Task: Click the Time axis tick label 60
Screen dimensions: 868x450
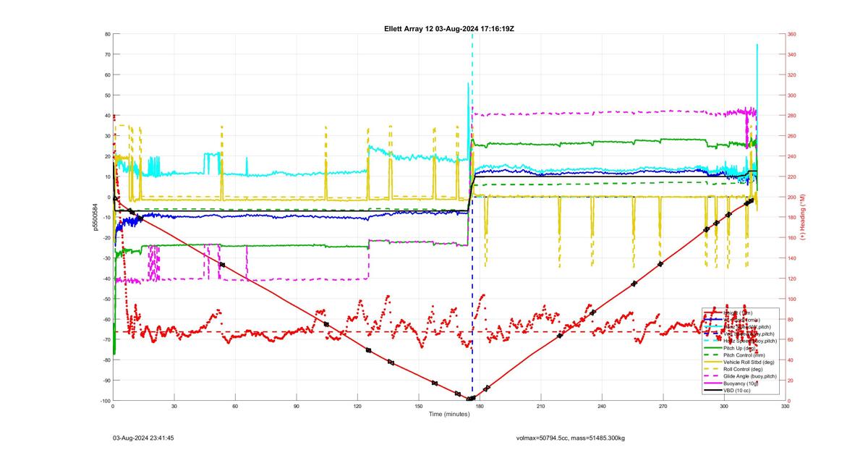Action: pos(235,407)
